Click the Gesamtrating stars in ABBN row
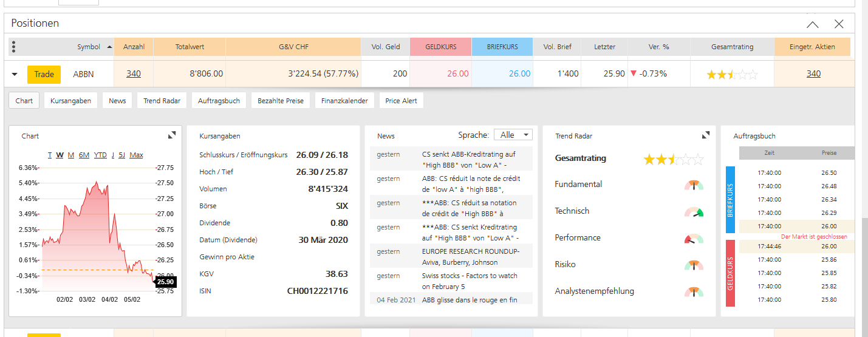868x337 pixels. coord(732,74)
